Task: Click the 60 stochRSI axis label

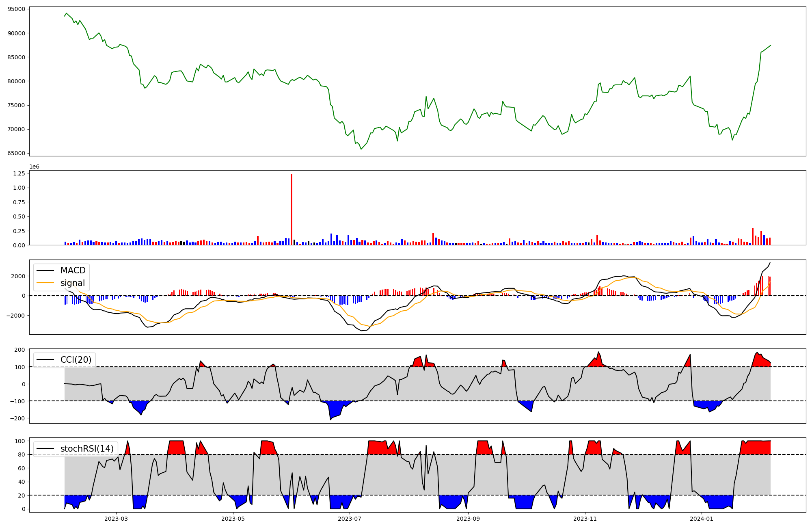Action: click(x=22, y=468)
